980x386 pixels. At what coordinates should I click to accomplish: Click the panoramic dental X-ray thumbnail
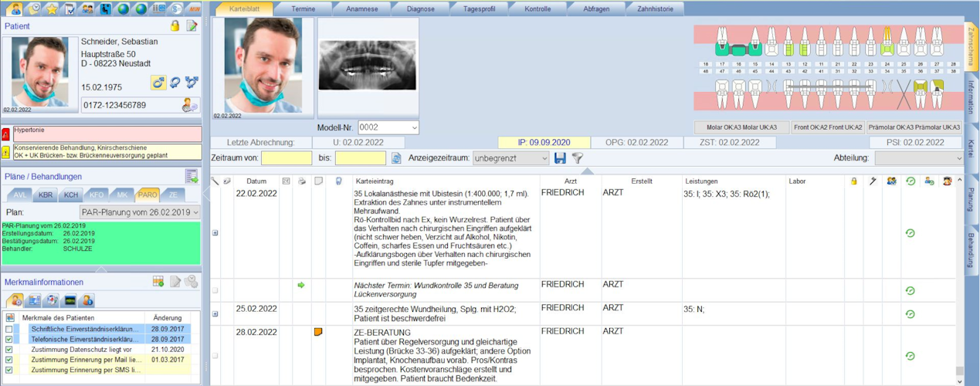[x=368, y=66]
